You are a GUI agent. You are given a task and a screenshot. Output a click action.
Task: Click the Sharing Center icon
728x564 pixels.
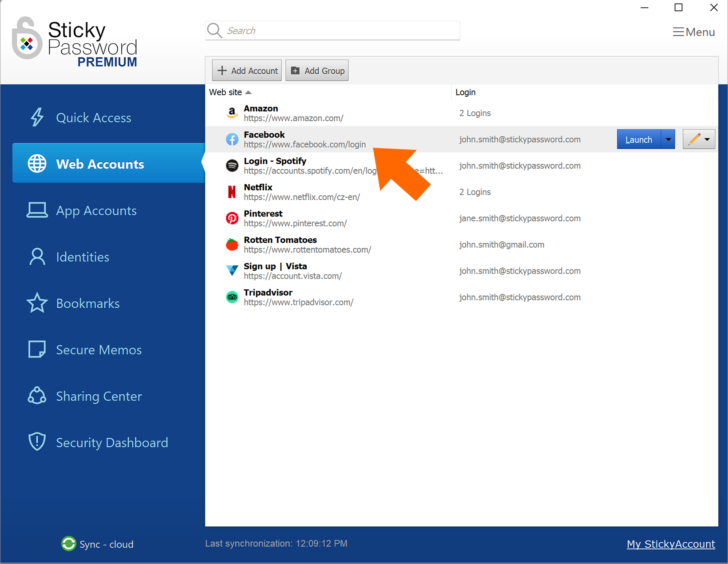(x=37, y=396)
